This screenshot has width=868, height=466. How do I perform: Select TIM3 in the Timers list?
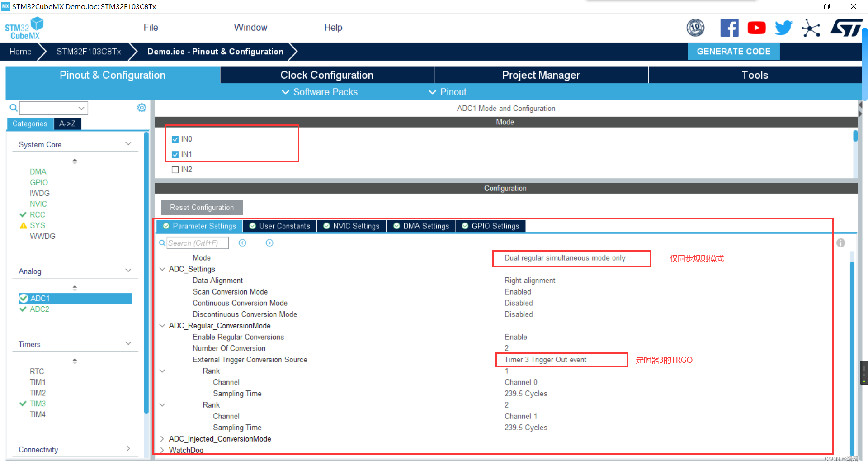(x=38, y=404)
